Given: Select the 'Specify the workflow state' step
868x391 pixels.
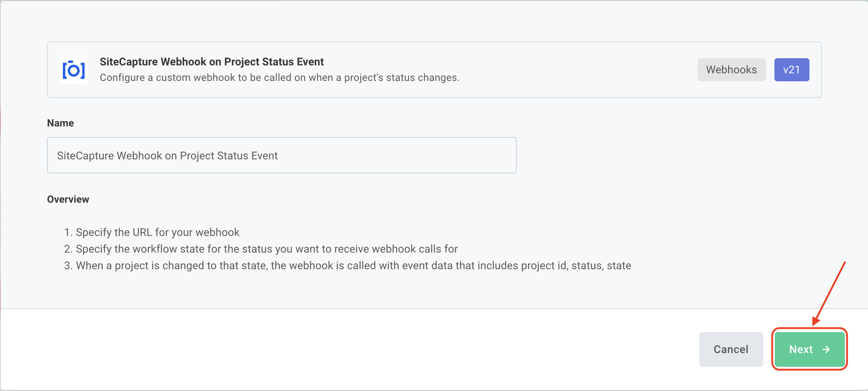Looking at the screenshot, I should pos(267,249).
